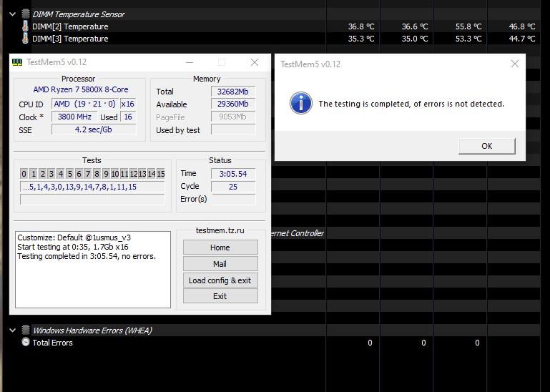
Task: Click the WHEA chip icon
Action: click(25, 330)
